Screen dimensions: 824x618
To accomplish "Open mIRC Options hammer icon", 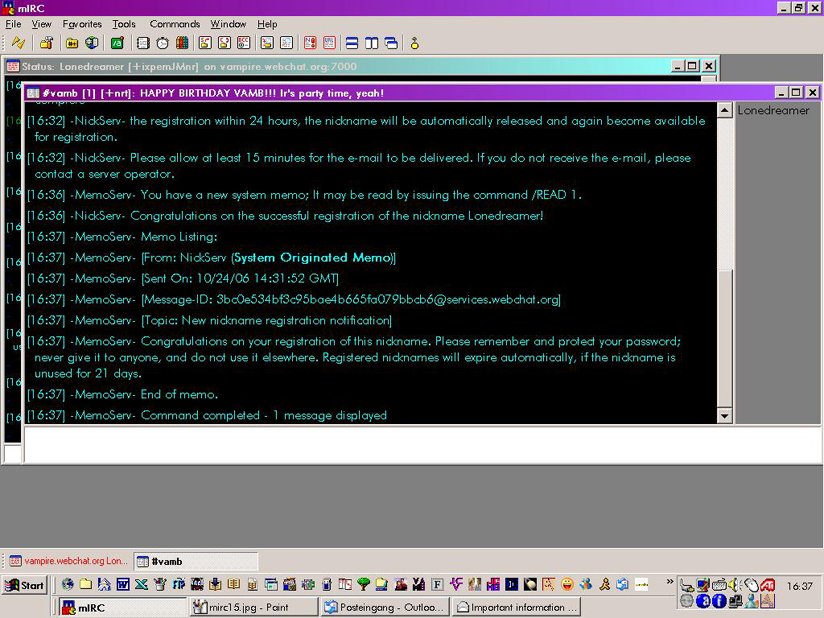I will (46, 43).
